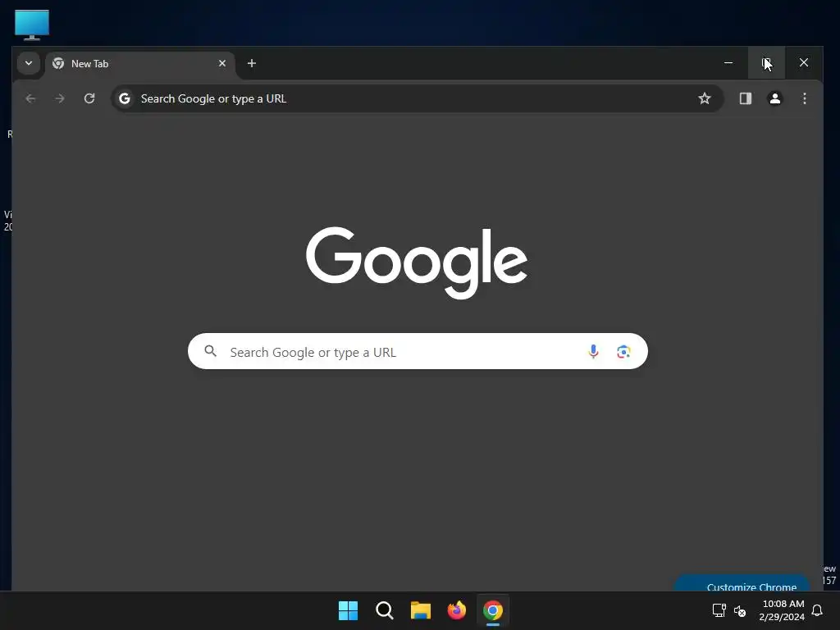Close the Chrome window
This screenshot has height=630, width=840.
pos(804,62)
